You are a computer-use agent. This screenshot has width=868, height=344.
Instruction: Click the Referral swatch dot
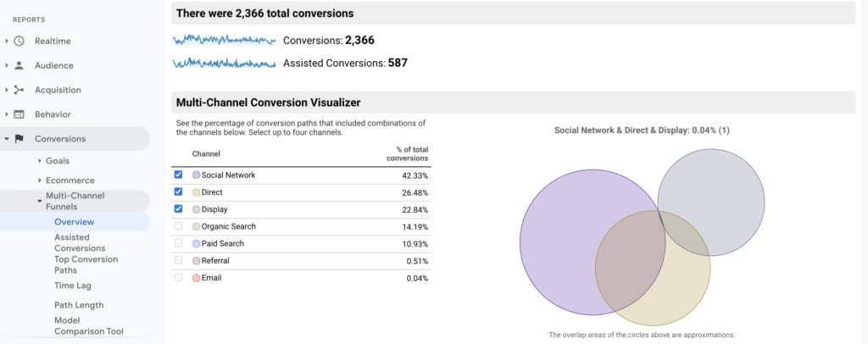click(x=196, y=261)
